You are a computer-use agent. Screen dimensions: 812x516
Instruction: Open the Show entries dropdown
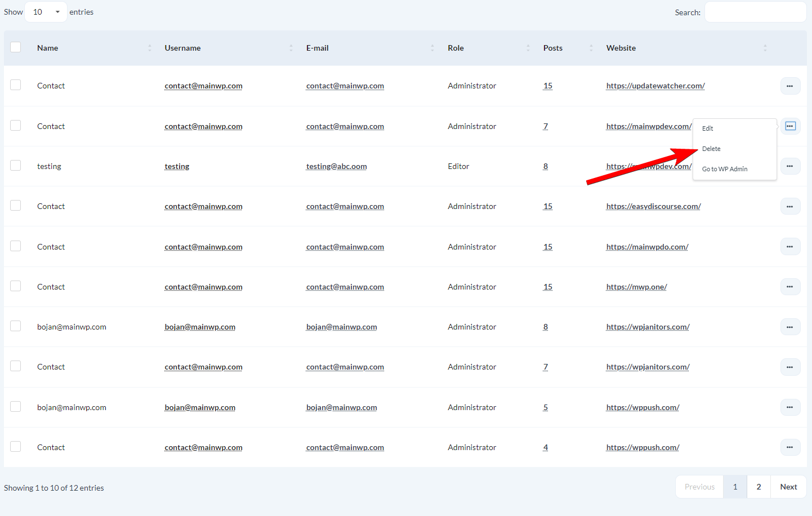click(45, 11)
